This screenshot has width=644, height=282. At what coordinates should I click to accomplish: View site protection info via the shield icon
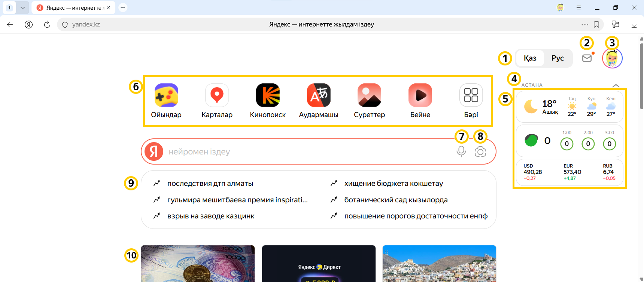65,25
